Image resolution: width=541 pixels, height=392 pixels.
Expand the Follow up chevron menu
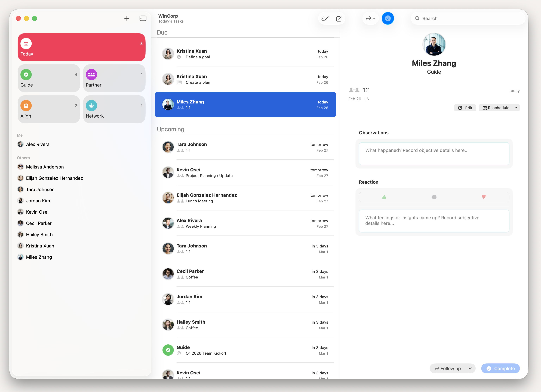point(470,368)
